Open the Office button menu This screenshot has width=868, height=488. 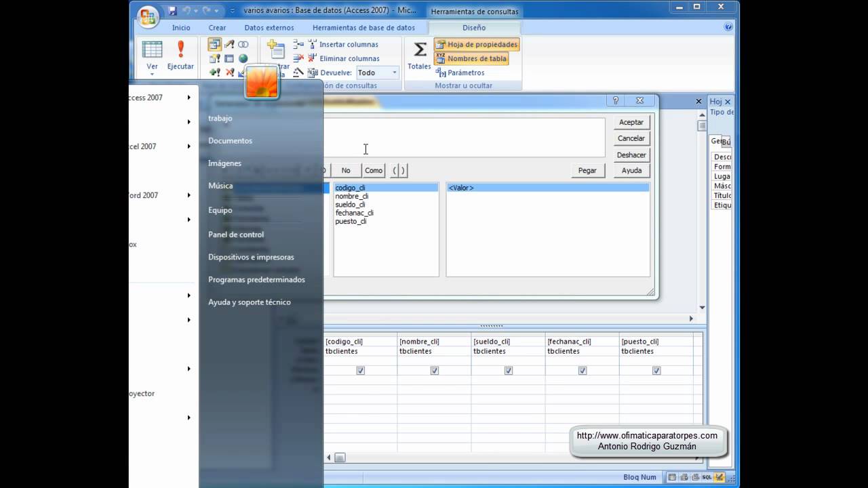pos(147,16)
